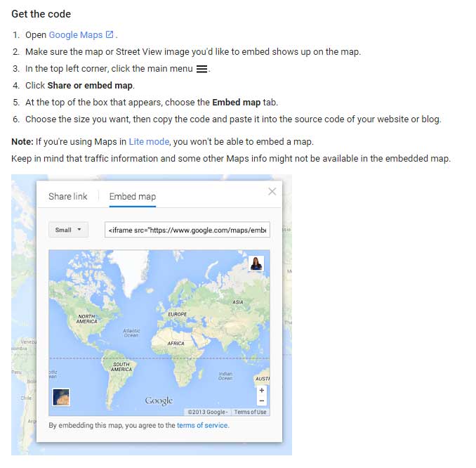Click the South America label on the map
Screen dimensions: 476x468
121,367
